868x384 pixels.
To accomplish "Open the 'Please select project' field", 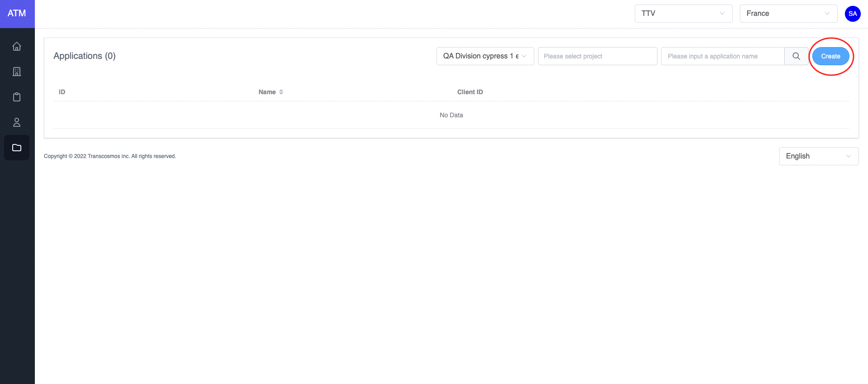I will click(597, 56).
